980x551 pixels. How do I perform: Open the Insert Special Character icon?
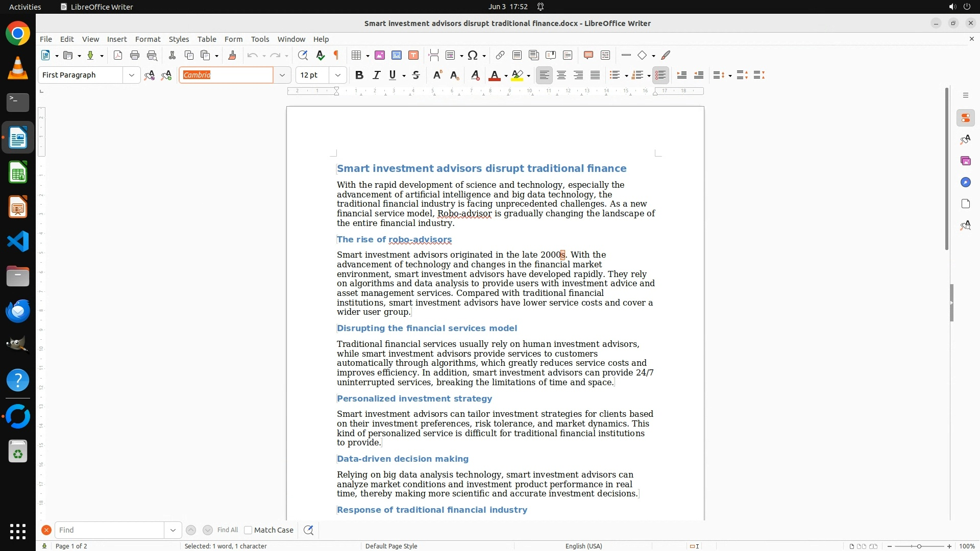pyautogui.click(x=473, y=56)
